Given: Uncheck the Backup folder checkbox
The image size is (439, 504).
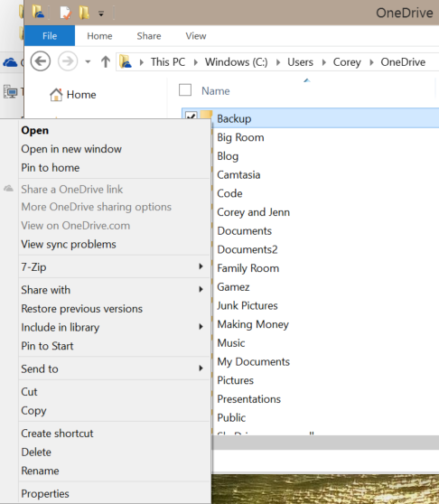Looking at the screenshot, I should (x=191, y=115).
